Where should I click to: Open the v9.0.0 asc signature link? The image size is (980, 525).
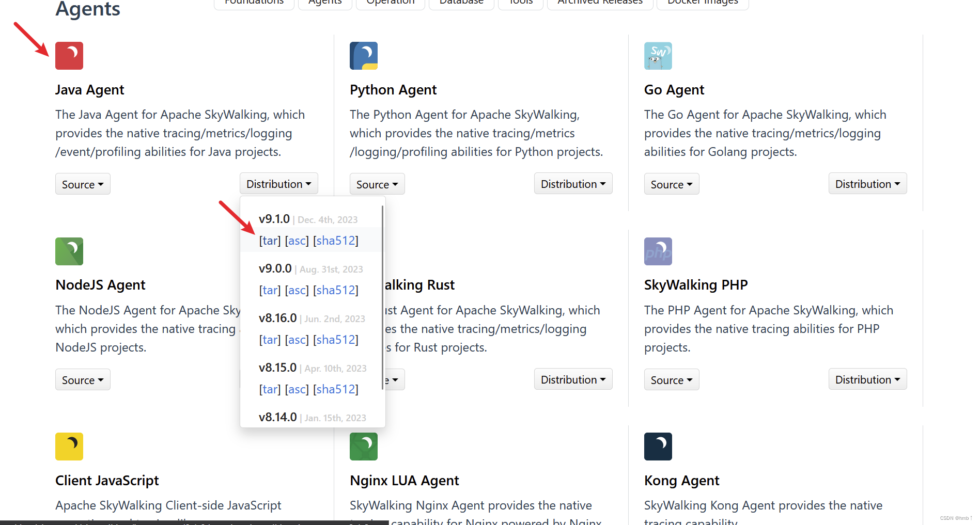[297, 290]
